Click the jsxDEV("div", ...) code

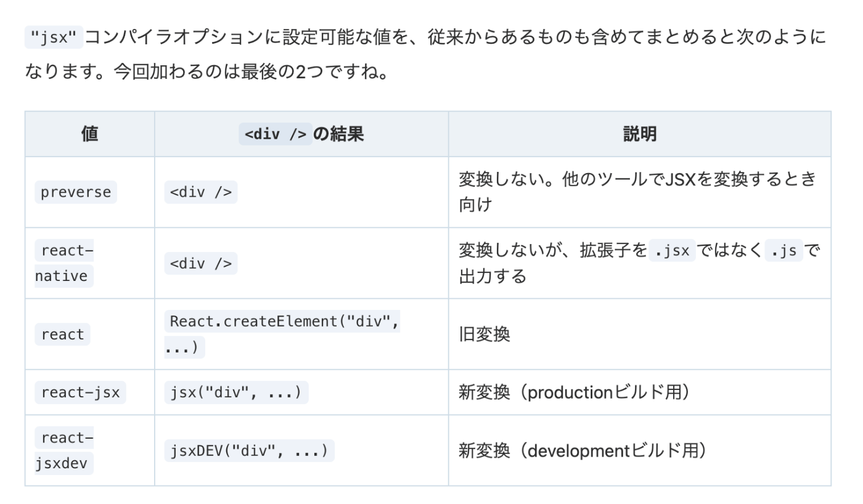pos(249,450)
